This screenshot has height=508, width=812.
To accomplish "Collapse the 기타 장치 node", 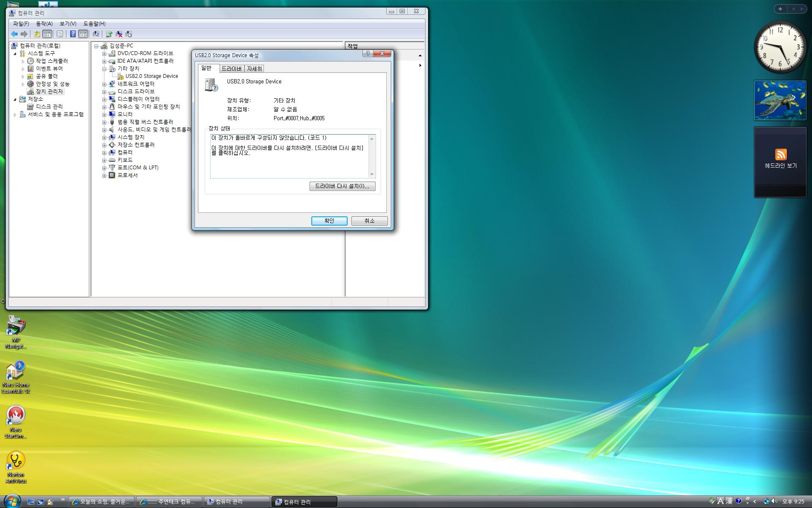I will (104, 69).
